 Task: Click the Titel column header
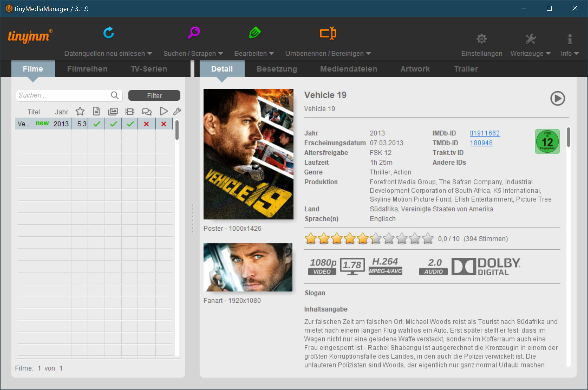[33, 112]
